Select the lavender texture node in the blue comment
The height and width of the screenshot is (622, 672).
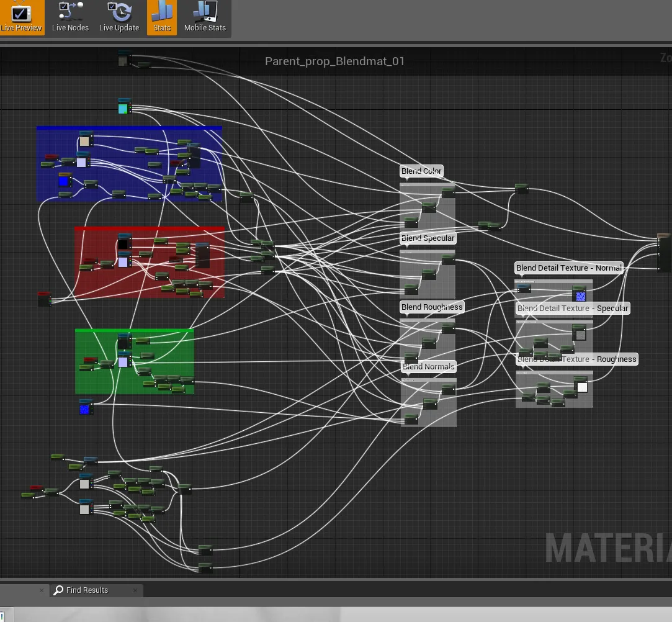click(83, 160)
